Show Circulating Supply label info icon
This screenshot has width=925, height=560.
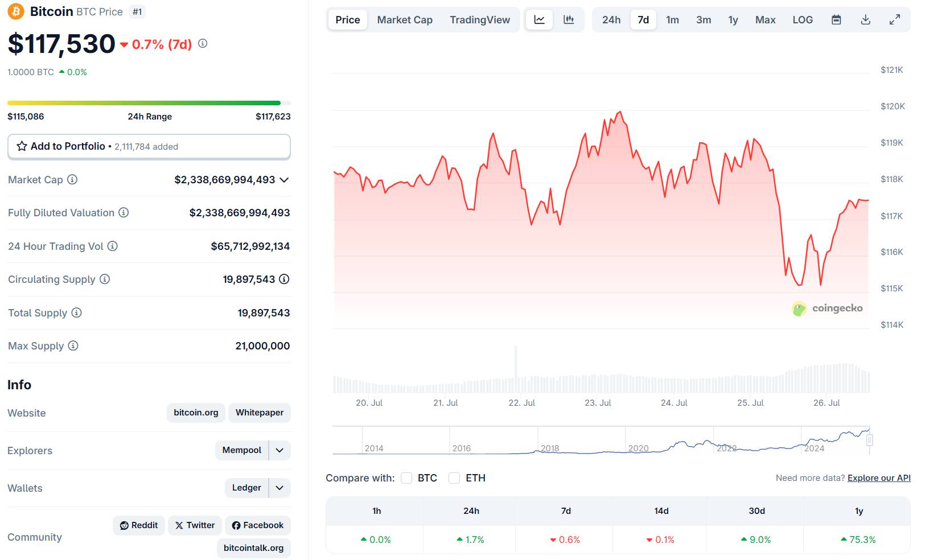tap(105, 279)
